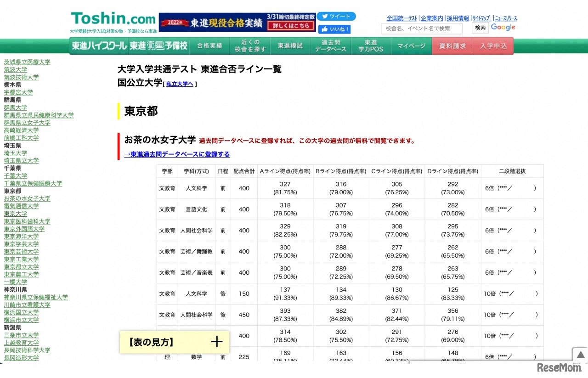
Task: Open 東京学芸大学 in sidebar
Action: [x=21, y=244]
